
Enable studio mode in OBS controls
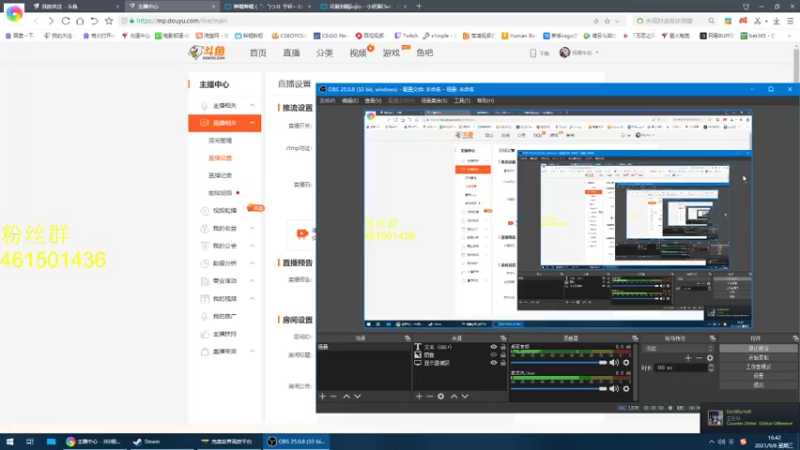tap(758, 367)
